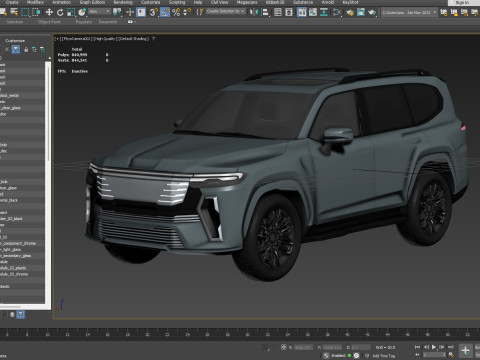Click the current frame number field
Screen dimensions: 480x360
pyautogui.click(x=434, y=355)
